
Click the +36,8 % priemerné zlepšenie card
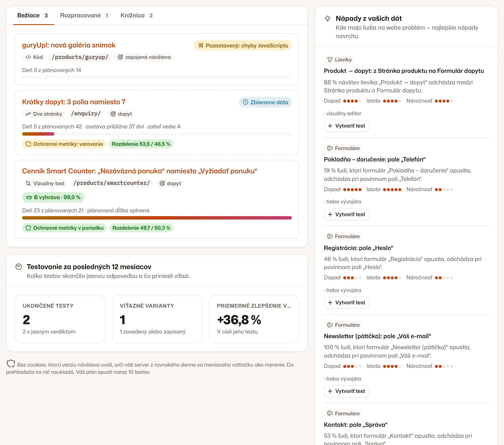coord(254,319)
